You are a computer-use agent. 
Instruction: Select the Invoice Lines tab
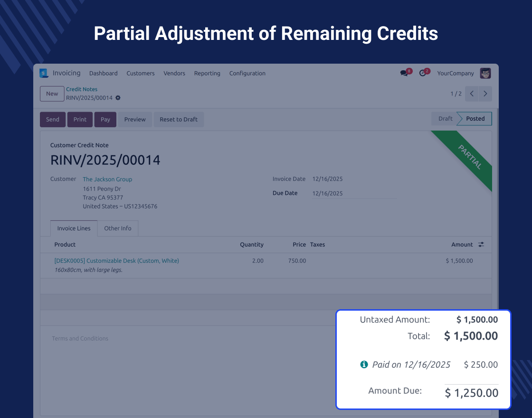(74, 228)
